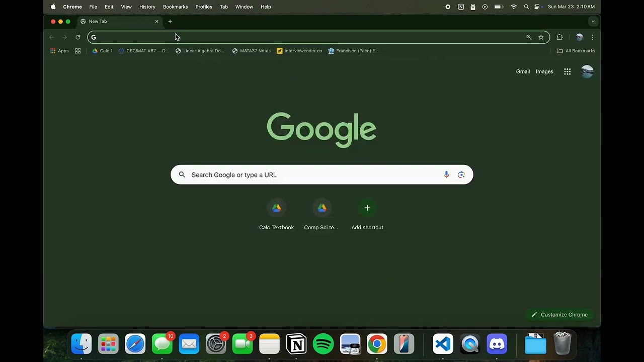Open Wi-Fi status in menu bar

[514, 7]
